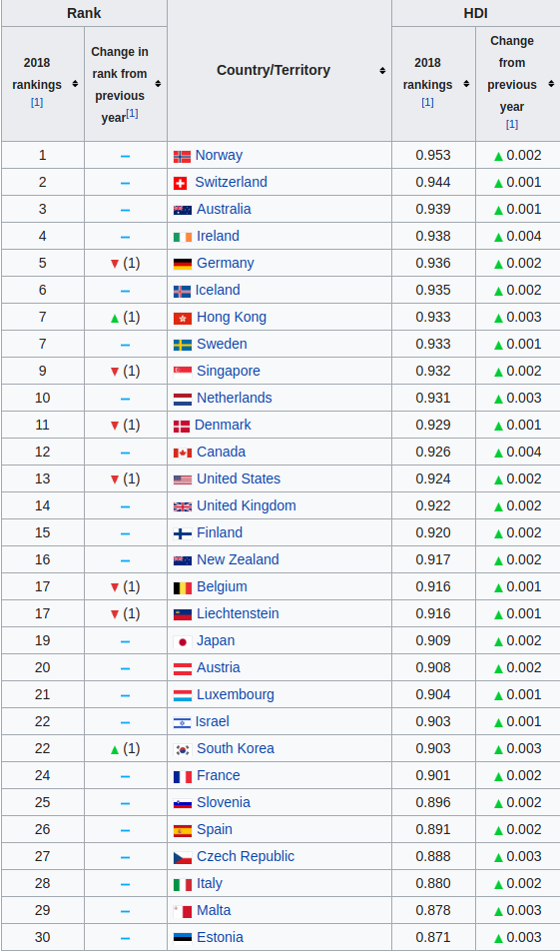Open the Germany country link
This screenshot has height=952, width=560.
(x=225, y=263)
